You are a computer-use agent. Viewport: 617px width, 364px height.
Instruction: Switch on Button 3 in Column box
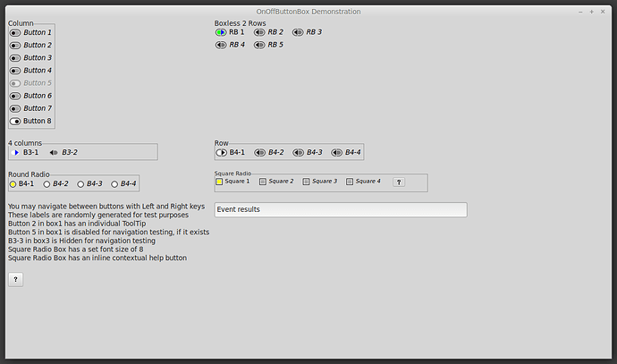coord(30,58)
